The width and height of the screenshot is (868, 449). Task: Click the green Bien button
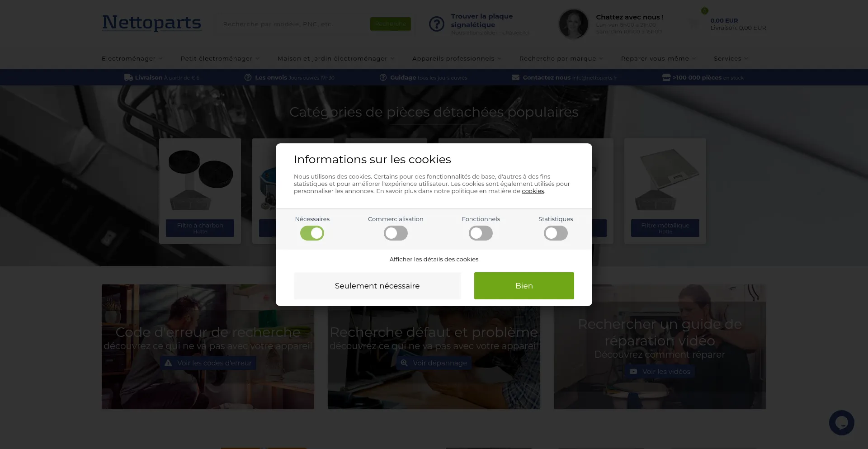click(x=524, y=286)
